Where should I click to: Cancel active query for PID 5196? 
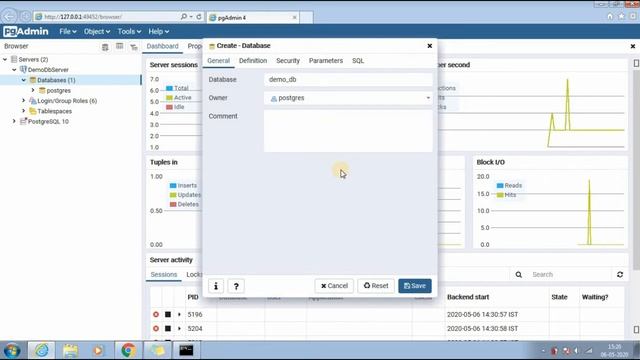(168, 314)
